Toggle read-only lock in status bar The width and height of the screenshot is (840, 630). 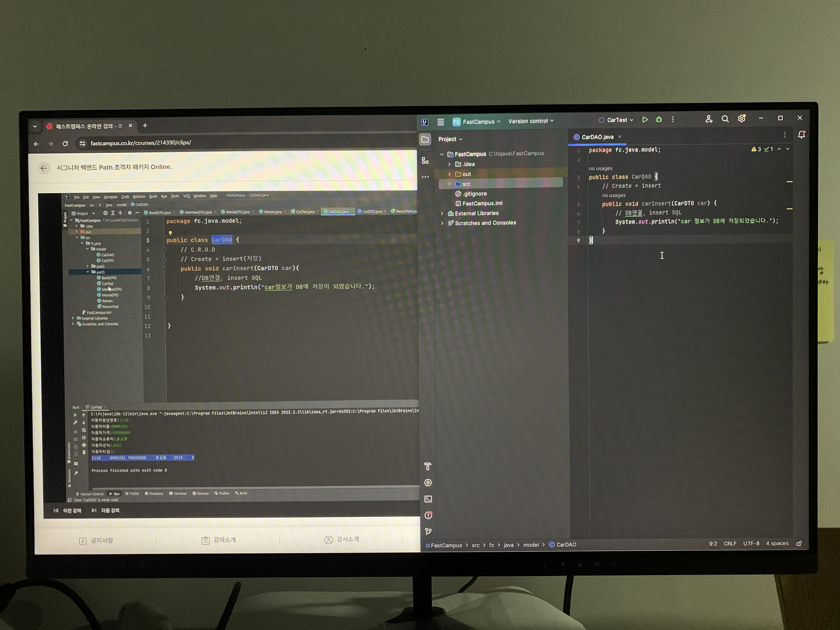pyautogui.click(x=799, y=543)
